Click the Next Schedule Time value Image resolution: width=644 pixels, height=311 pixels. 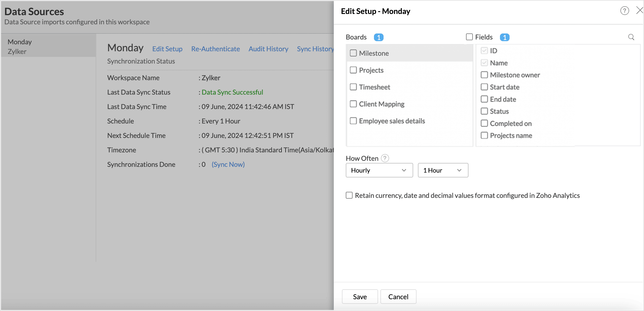[247, 136]
